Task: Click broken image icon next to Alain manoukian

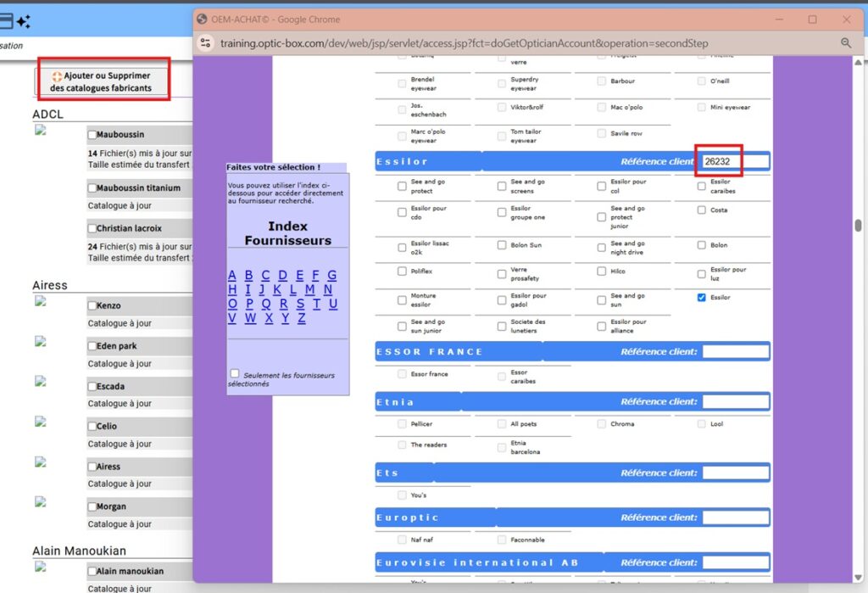Action: [x=41, y=567]
